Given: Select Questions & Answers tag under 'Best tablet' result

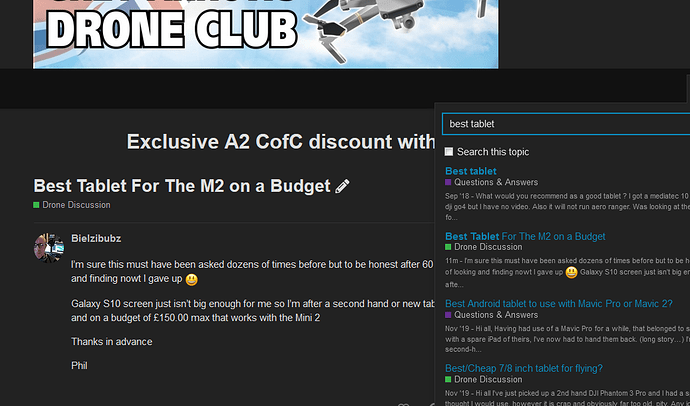Looking at the screenshot, I should click(496, 182).
